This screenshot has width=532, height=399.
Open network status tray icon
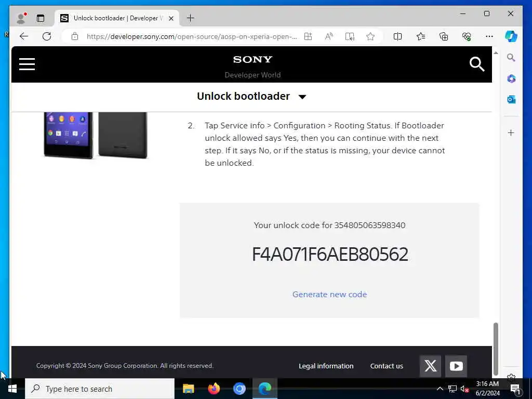(453, 389)
